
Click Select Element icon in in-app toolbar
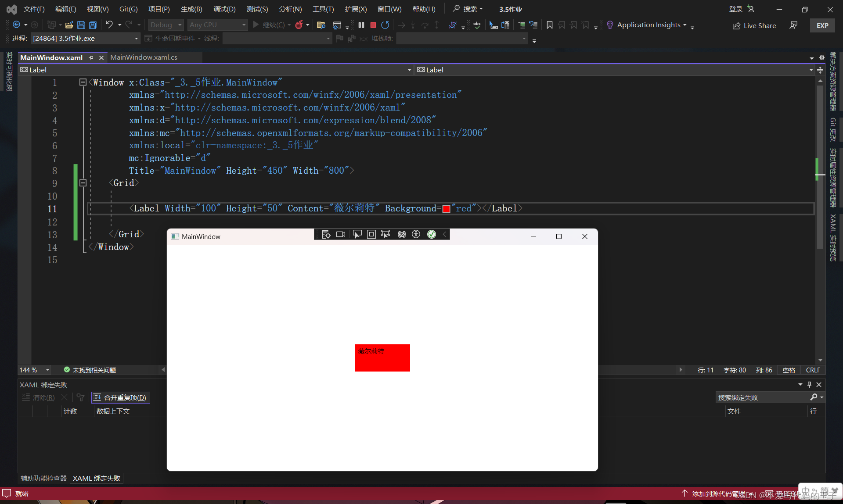click(357, 234)
